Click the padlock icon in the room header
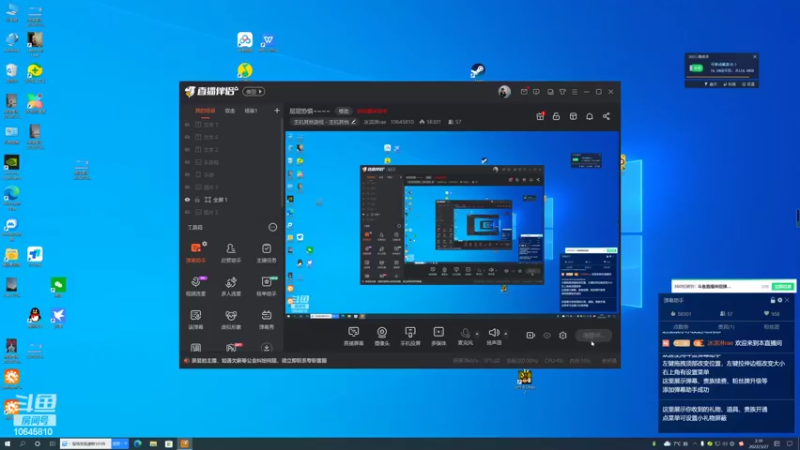 (556, 116)
